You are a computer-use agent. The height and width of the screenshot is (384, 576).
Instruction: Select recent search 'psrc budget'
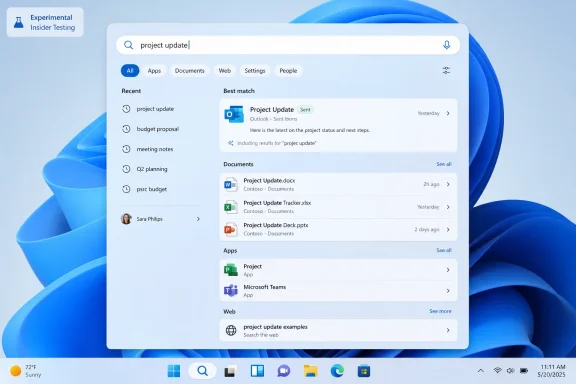[152, 189]
